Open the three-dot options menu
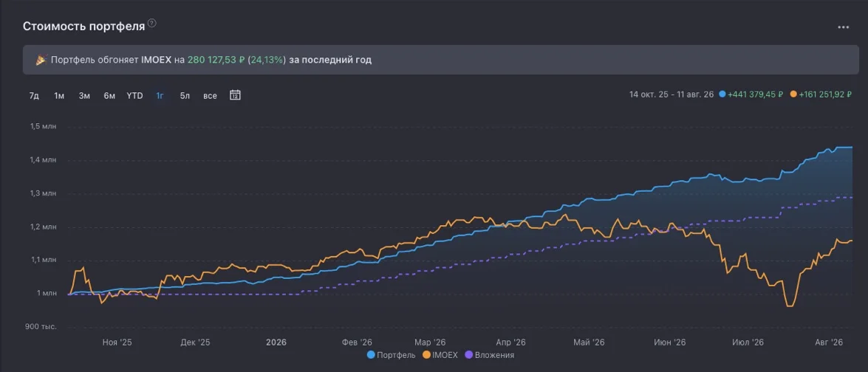868x372 pixels. click(843, 27)
